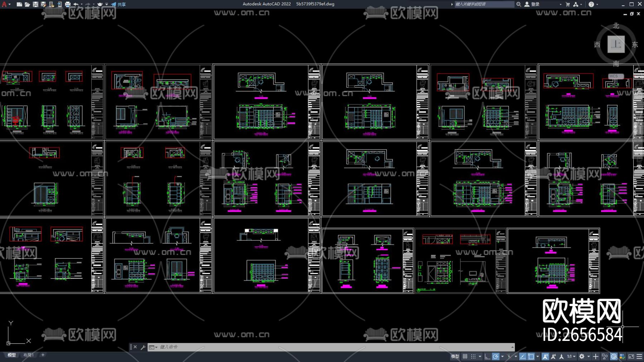Viewport: 644px width, 362px height.
Task: Toggle auto-add annotation scales icon
Action: point(553,356)
